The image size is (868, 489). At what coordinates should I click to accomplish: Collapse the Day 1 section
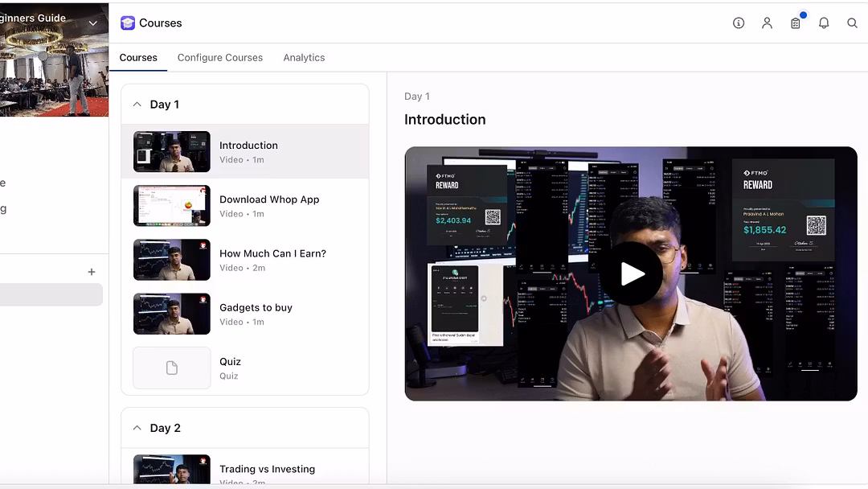pos(137,105)
